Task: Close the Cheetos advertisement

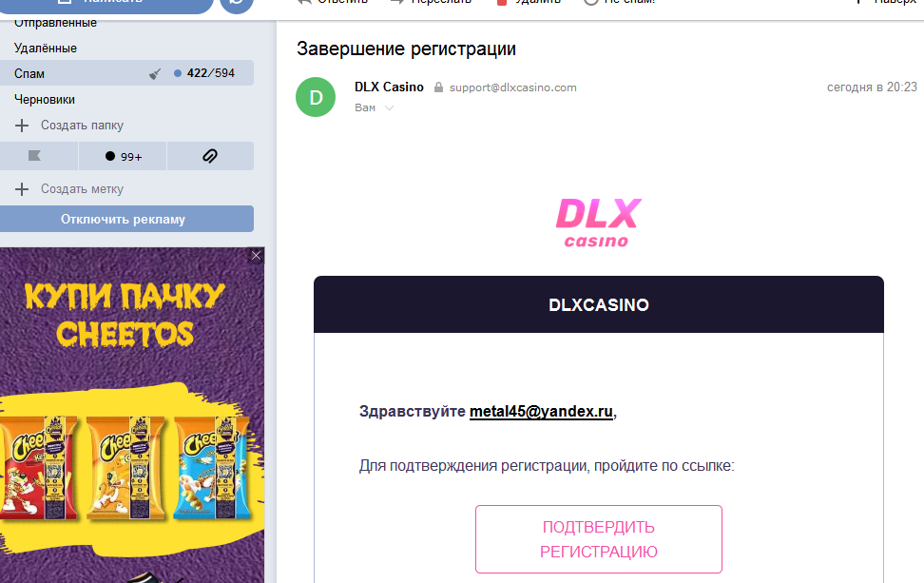Action: pyautogui.click(x=256, y=255)
